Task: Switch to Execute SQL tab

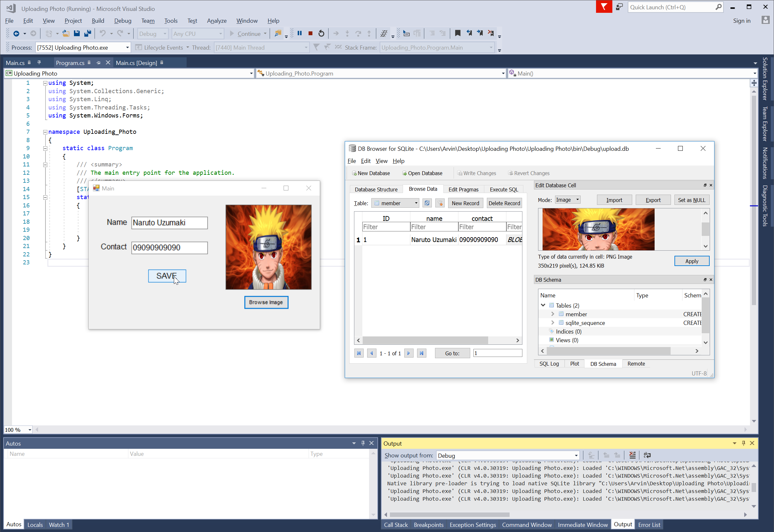Action: tap(504, 189)
